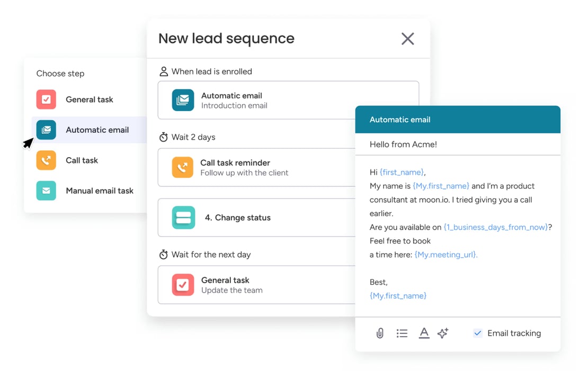588x371 pixels.
Task: Click the Change status step icon
Action: 183,218
